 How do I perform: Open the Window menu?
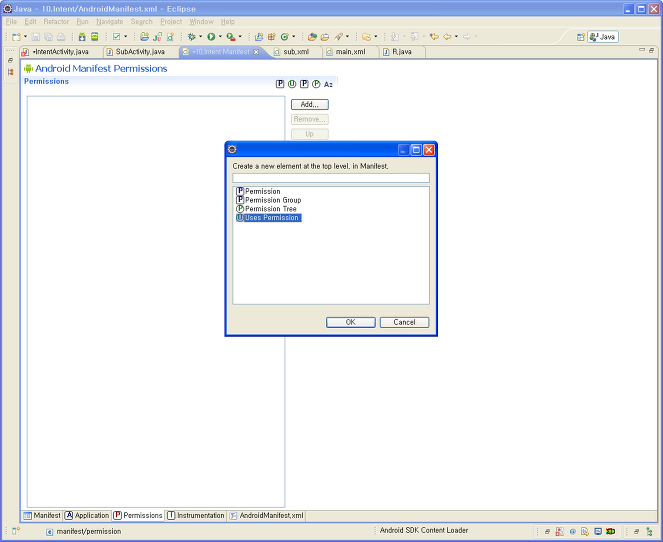tap(201, 22)
